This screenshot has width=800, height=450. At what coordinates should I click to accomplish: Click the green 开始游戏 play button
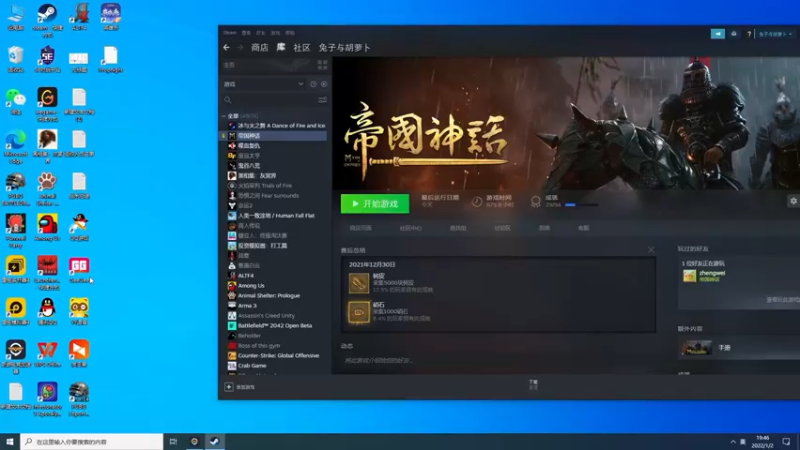pos(375,204)
